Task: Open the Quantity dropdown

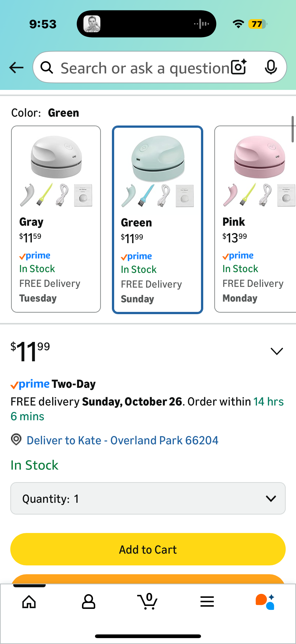Action: tap(148, 498)
